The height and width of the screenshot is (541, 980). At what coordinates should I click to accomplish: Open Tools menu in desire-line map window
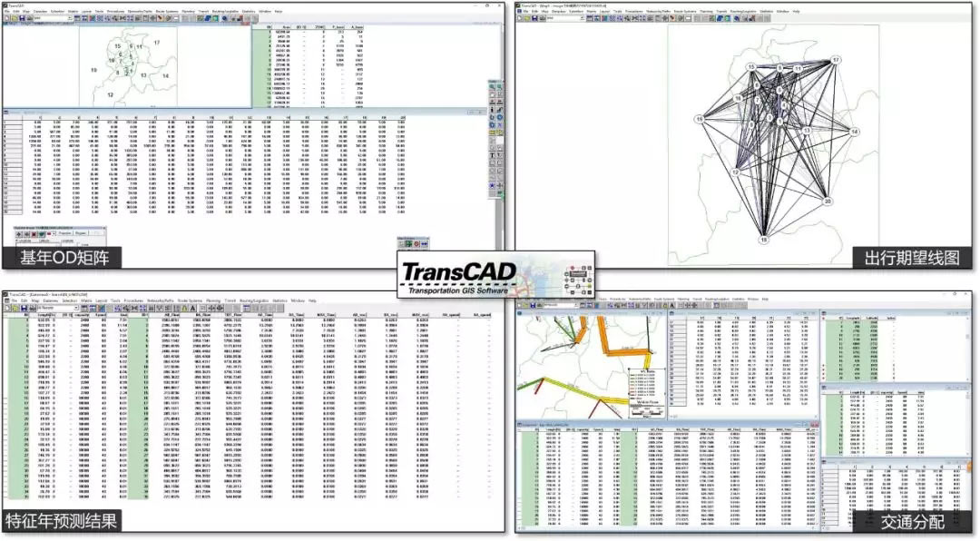pos(618,11)
